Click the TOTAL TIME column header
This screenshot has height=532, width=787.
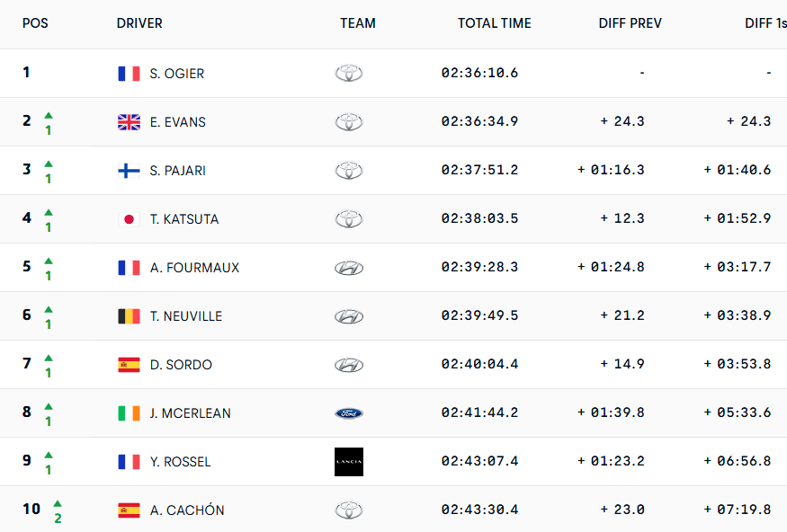tap(495, 23)
